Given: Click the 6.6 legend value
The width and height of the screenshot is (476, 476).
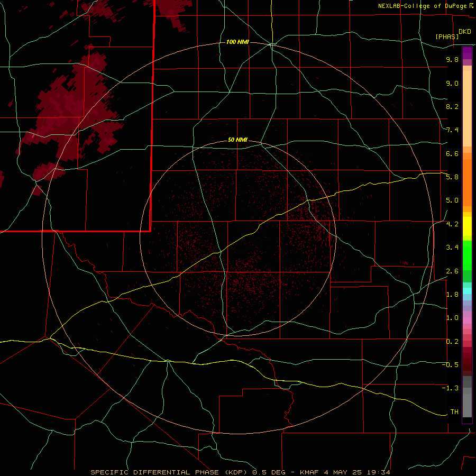Looking at the screenshot, I should [x=452, y=153].
